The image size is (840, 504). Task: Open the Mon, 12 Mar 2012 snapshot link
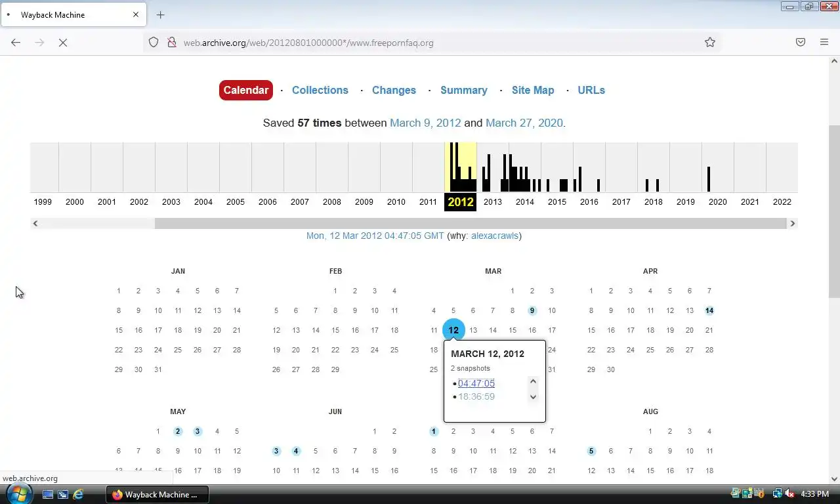tap(375, 236)
